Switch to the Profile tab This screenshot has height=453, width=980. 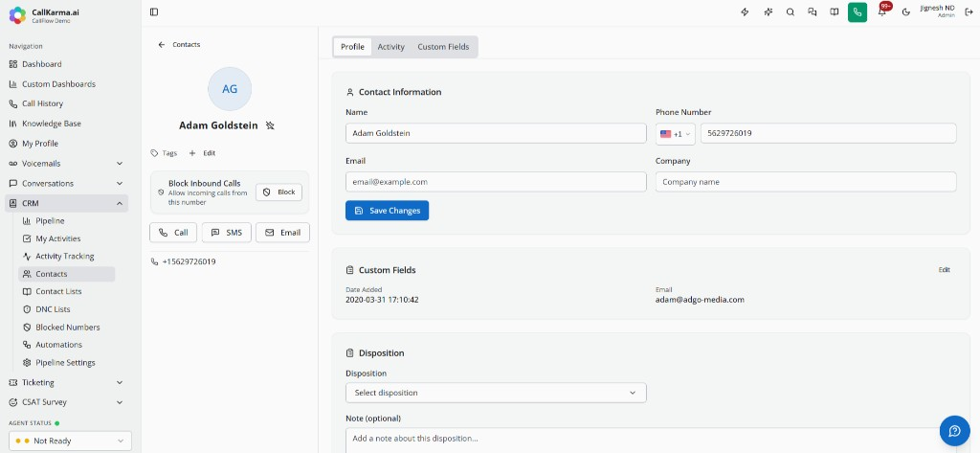pyautogui.click(x=352, y=47)
